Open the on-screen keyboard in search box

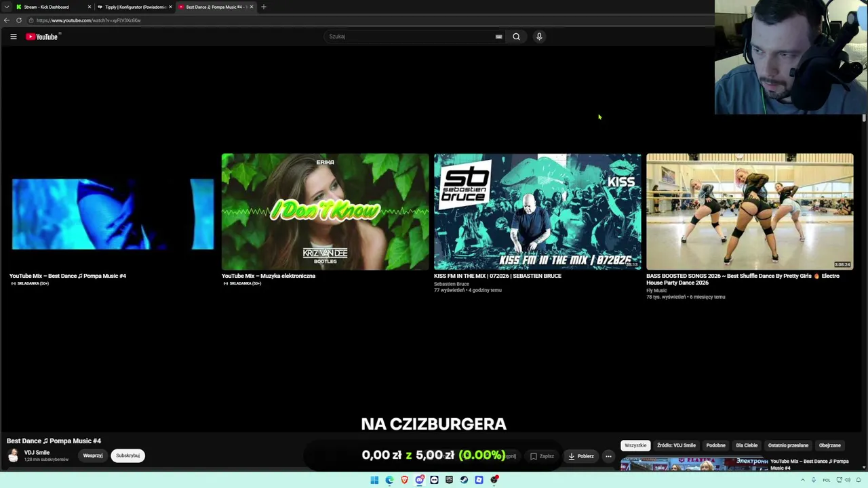click(498, 37)
